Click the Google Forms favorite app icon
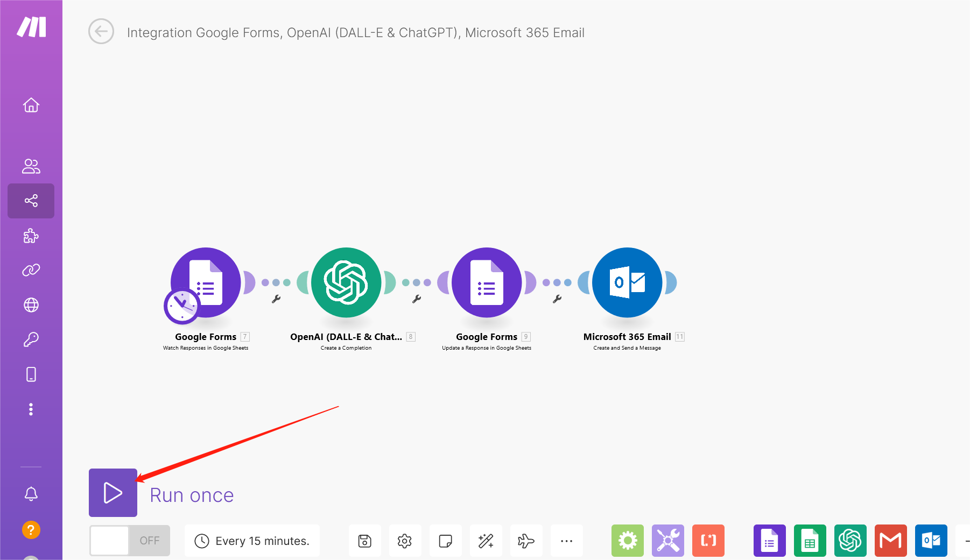The width and height of the screenshot is (970, 560). point(770,541)
